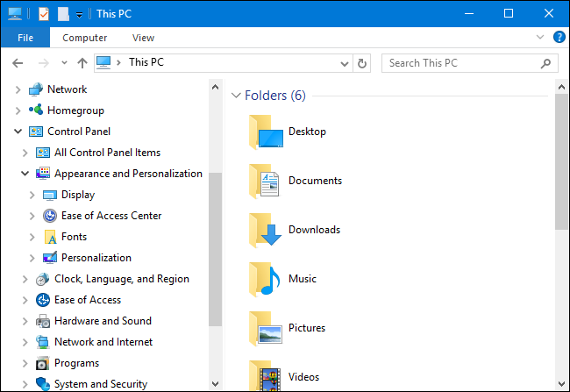
Task: Click the Ease of Access Center icon
Action: (50, 216)
